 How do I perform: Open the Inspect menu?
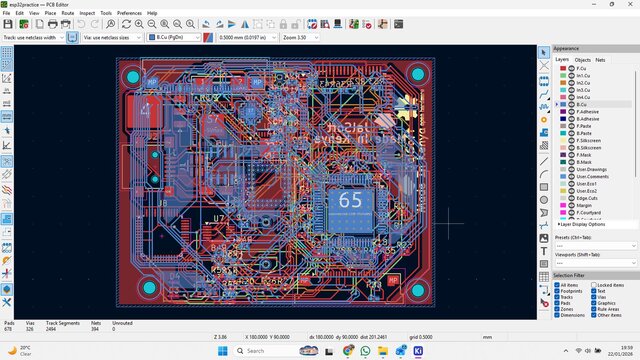pos(87,13)
